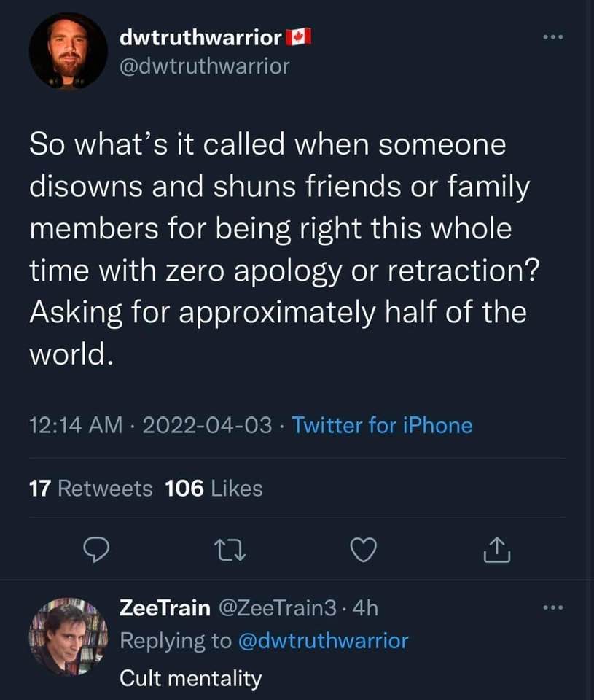Open the Twitter for iPhone source link
The height and width of the screenshot is (700, 594).
[x=382, y=425]
